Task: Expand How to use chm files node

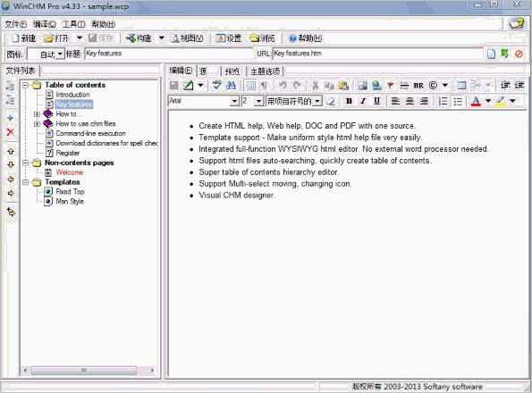Action: 37,124
